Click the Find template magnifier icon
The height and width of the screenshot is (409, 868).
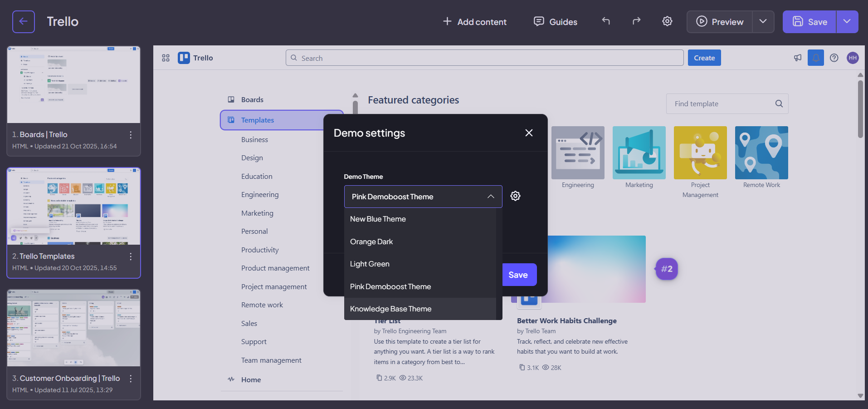point(779,103)
